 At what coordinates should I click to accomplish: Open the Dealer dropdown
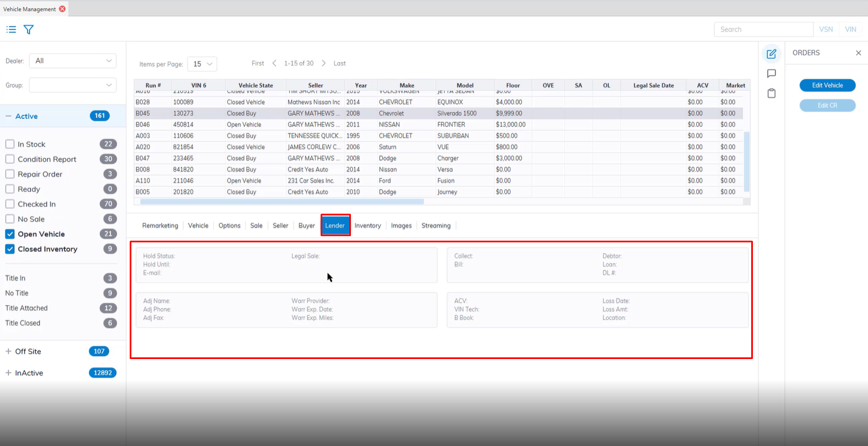73,61
